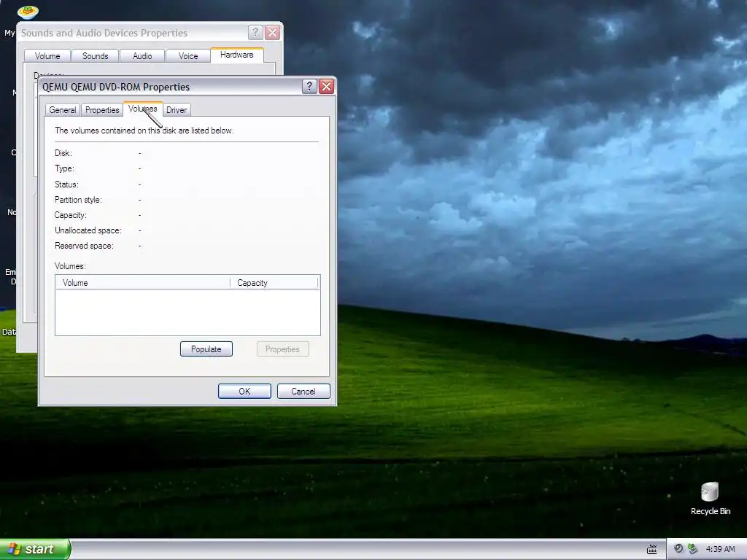Open the Start menu
This screenshot has width=747, height=560.
(35, 549)
